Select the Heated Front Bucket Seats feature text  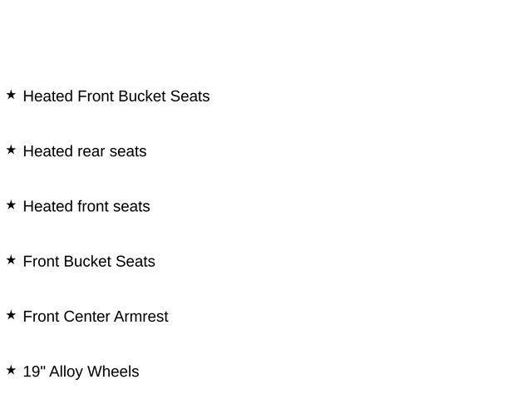[116, 96]
